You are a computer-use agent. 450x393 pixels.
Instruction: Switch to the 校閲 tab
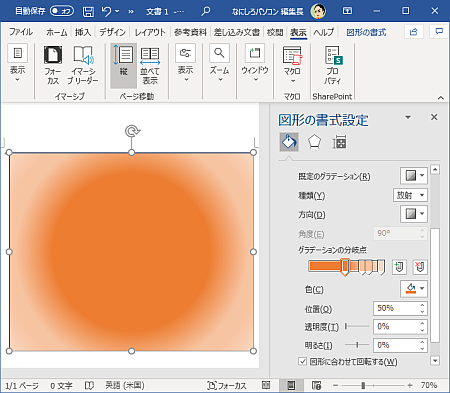point(275,32)
